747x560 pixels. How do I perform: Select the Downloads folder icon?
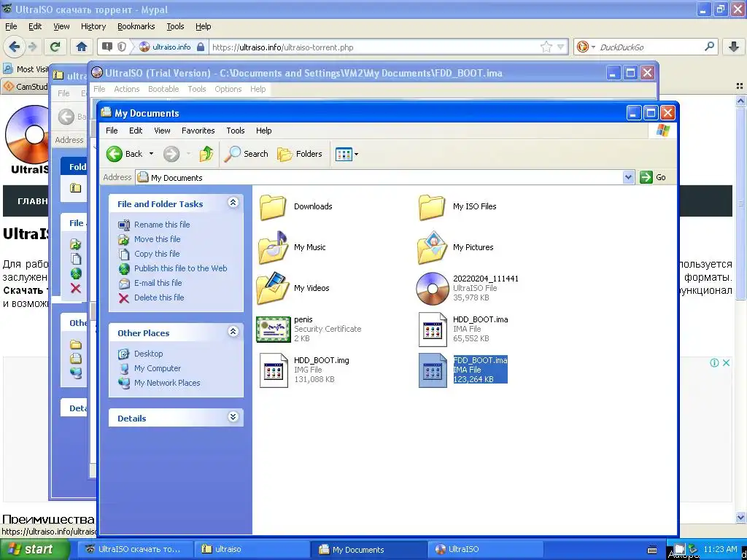[x=273, y=207]
